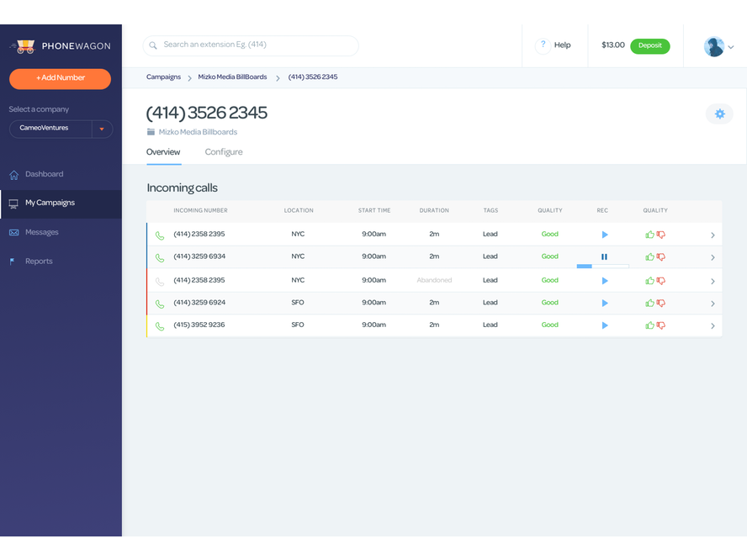Expand the Abandoned call row chevron
This screenshot has height=560, width=747.
point(713,282)
